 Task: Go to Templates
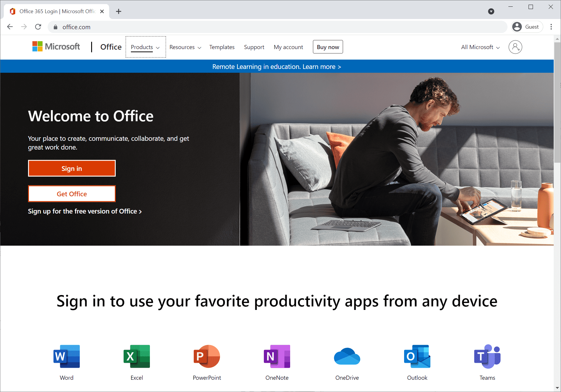tap(222, 47)
